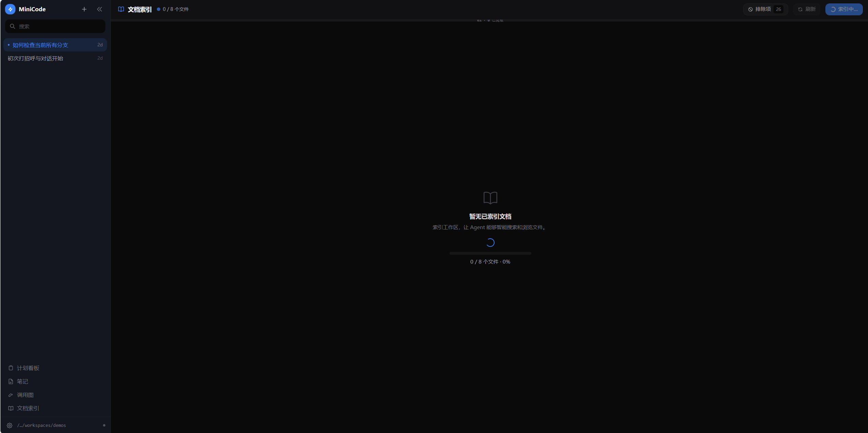Click the workspace path /…/workspaces/demos
Viewport: 868px width, 433px height.
click(42, 425)
